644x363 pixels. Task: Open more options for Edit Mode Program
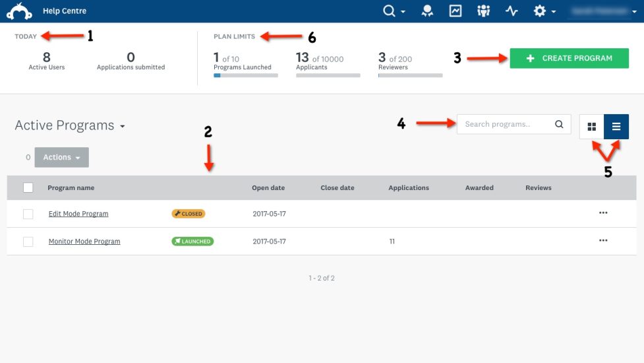coord(602,213)
